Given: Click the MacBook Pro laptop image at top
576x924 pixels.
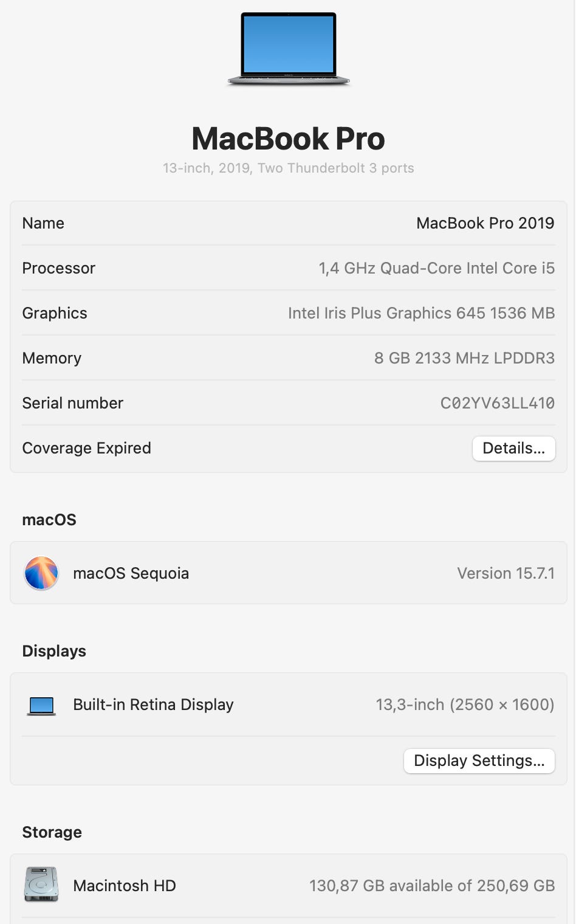Looking at the screenshot, I should (x=289, y=49).
